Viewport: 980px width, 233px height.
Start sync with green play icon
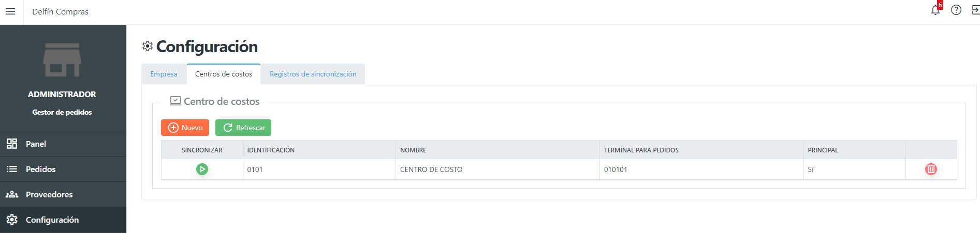pos(202,169)
